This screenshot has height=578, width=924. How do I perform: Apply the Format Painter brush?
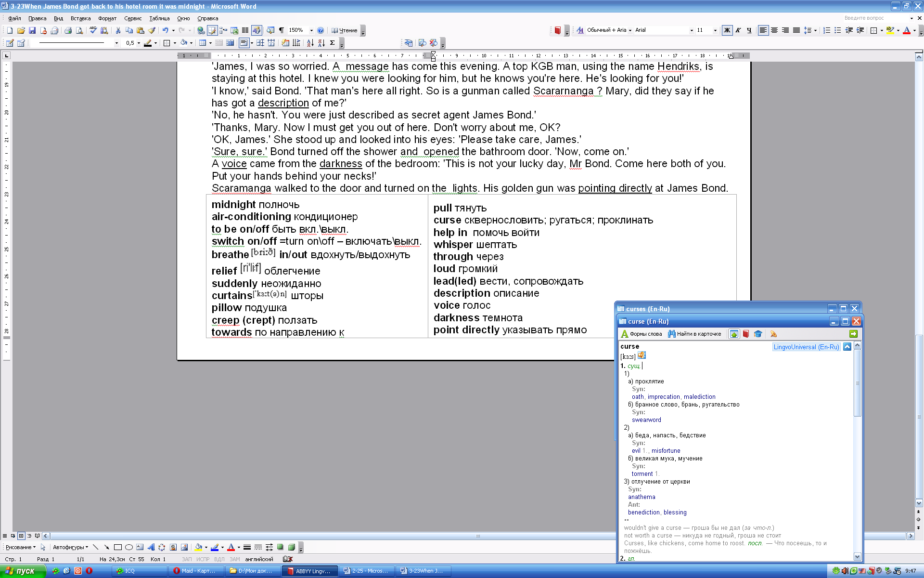[152, 30]
